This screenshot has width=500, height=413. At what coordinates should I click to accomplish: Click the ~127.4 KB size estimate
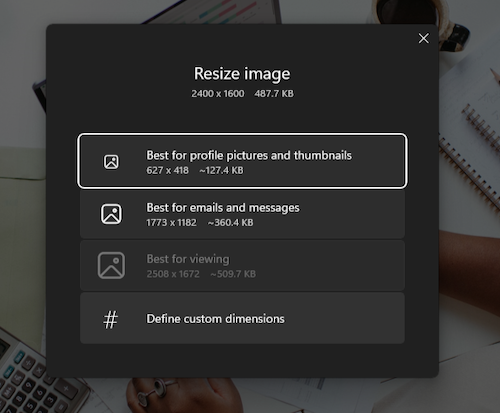(221, 170)
